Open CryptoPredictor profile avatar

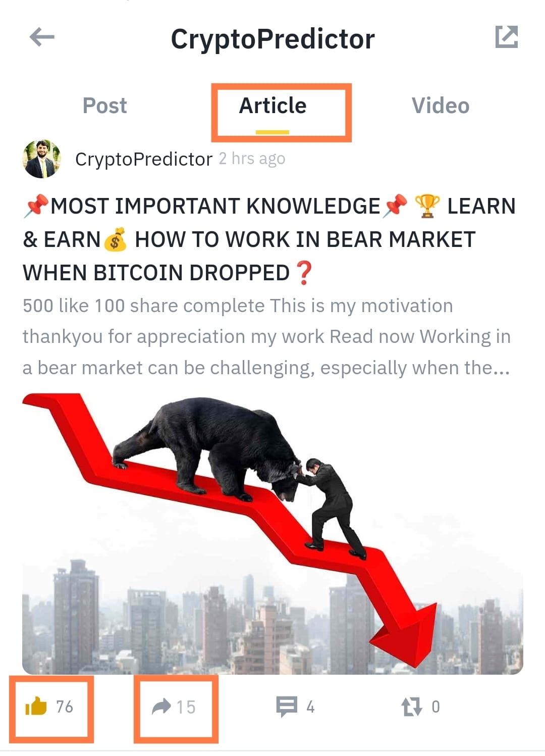[42, 159]
